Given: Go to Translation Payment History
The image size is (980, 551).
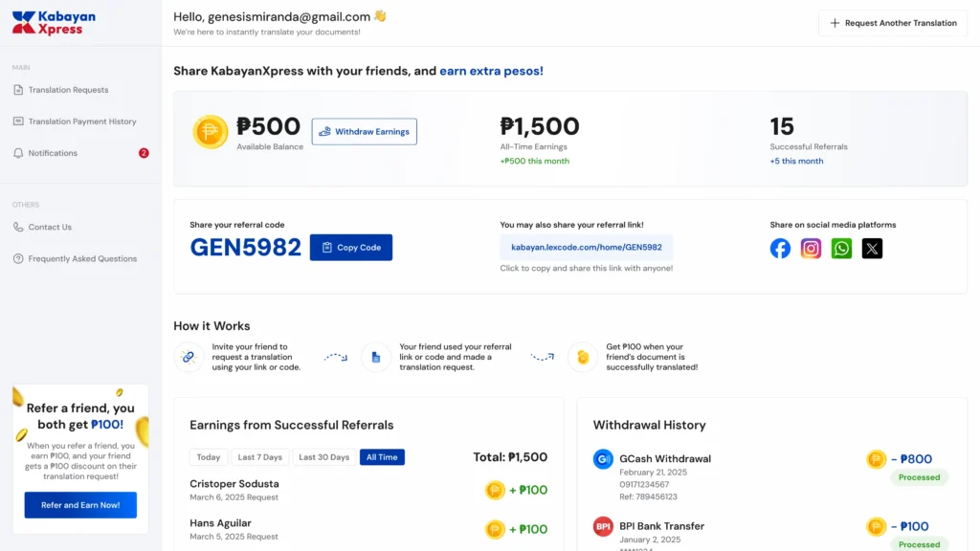Looking at the screenshot, I should pyautogui.click(x=82, y=121).
